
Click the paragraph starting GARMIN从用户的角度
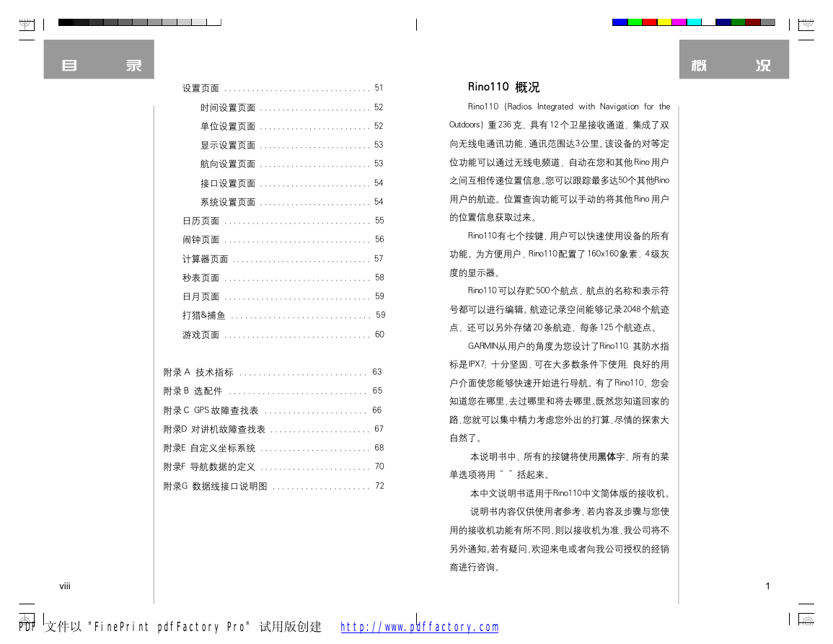(560, 392)
